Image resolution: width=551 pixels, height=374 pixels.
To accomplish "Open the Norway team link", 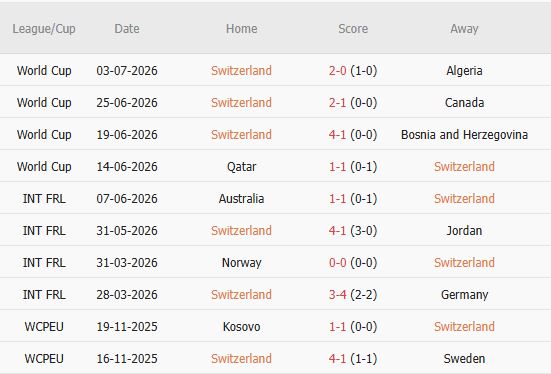I will pos(241,263).
